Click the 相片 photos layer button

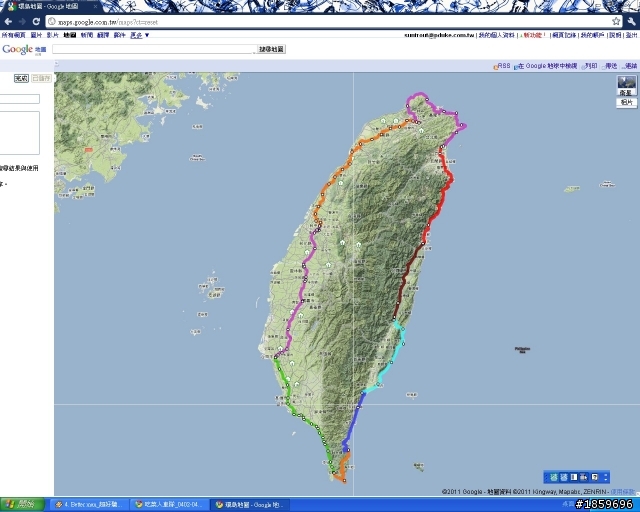point(626,102)
